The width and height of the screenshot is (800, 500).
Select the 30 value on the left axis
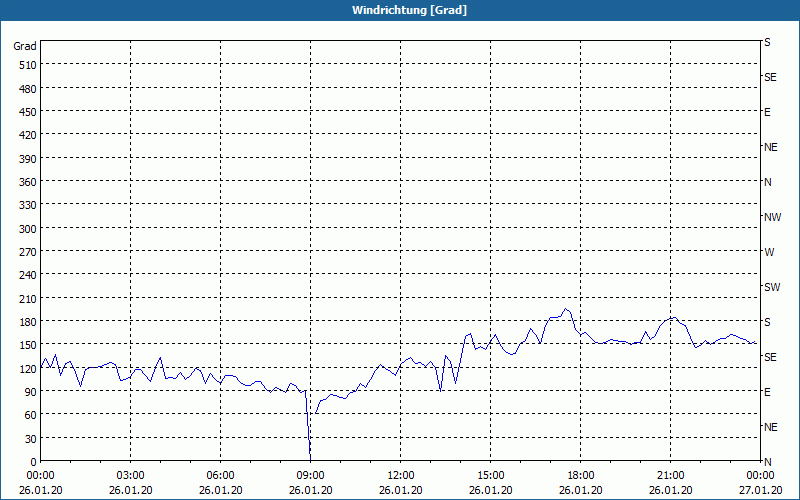[x=31, y=438]
